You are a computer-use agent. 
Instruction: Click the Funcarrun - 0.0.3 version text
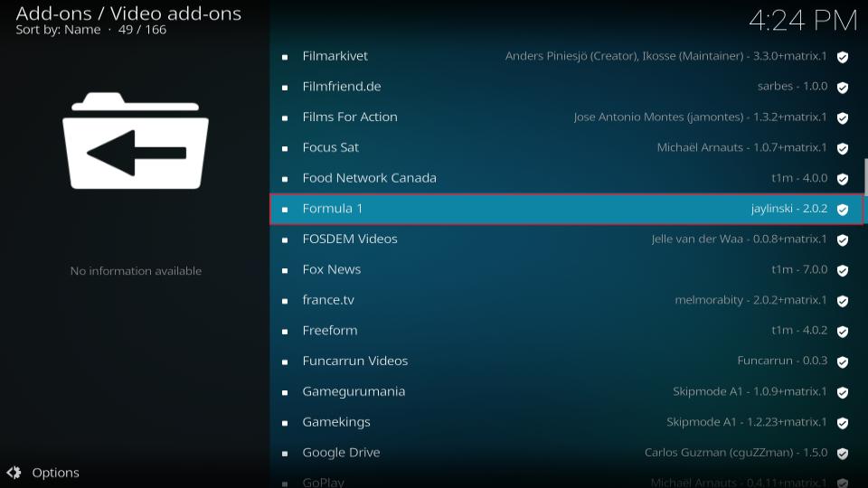coord(782,361)
